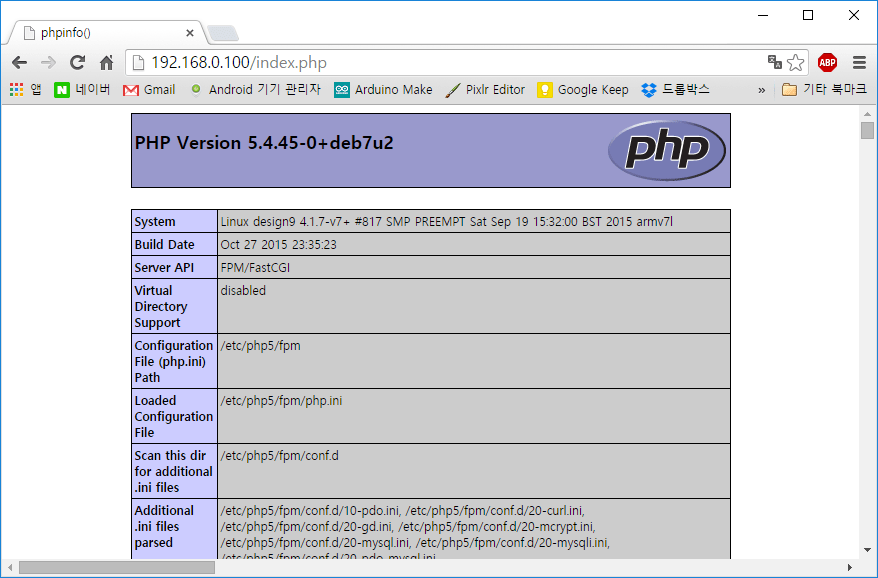The height and width of the screenshot is (578, 878).
Task: Click the address bar URL field
Action: pyautogui.click(x=450, y=62)
